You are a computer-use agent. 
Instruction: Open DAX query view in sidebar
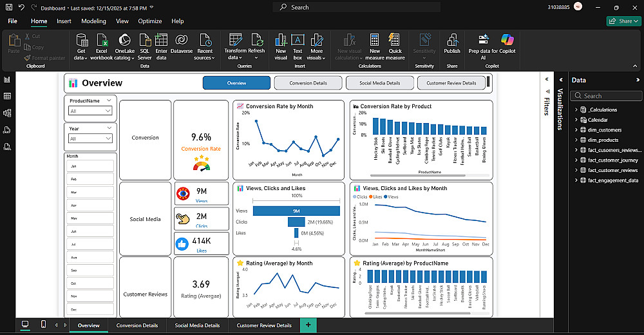(7, 130)
